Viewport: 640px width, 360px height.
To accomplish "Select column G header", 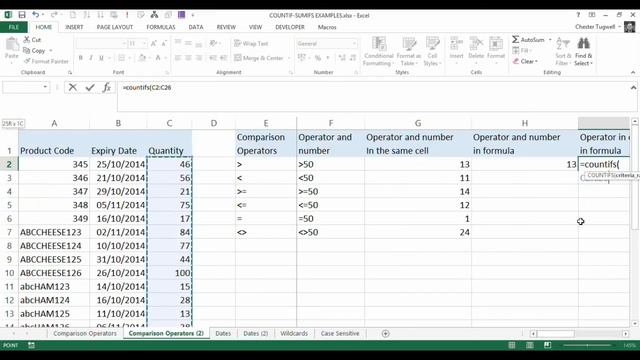I will [418, 123].
